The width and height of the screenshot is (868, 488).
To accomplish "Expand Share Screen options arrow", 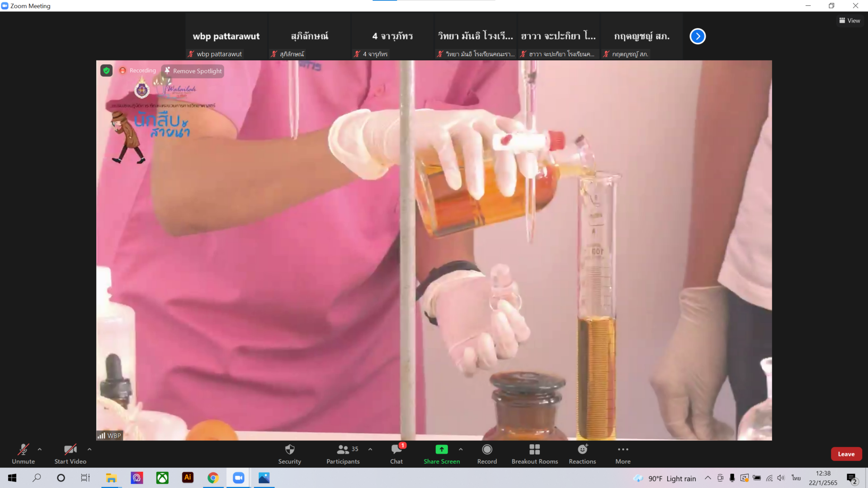I will tap(461, 450).
